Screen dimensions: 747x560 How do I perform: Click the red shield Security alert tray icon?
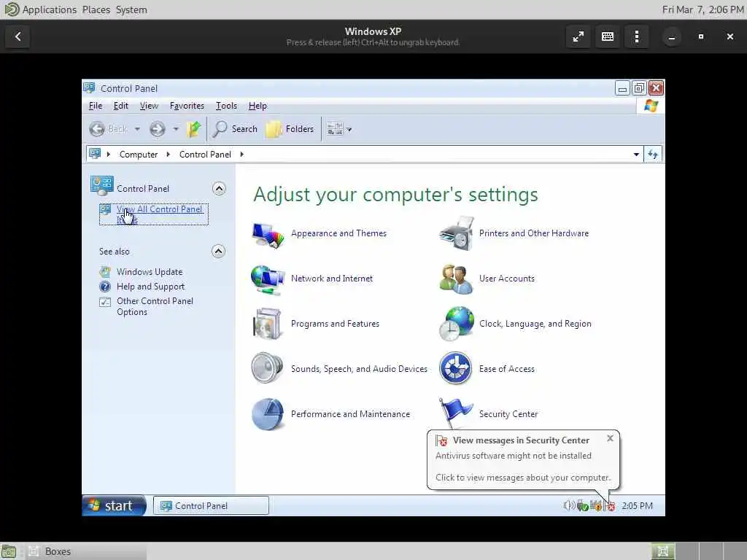click(610, 506)
